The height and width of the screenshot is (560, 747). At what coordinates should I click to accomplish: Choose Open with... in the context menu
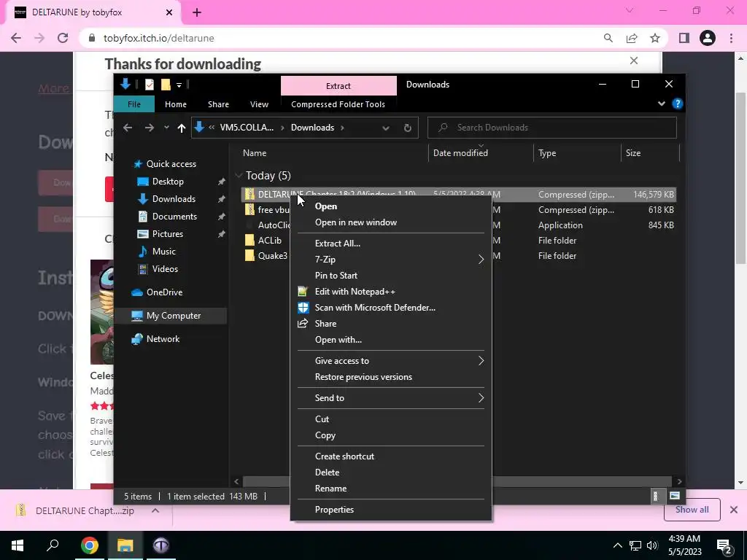(391, 340)
